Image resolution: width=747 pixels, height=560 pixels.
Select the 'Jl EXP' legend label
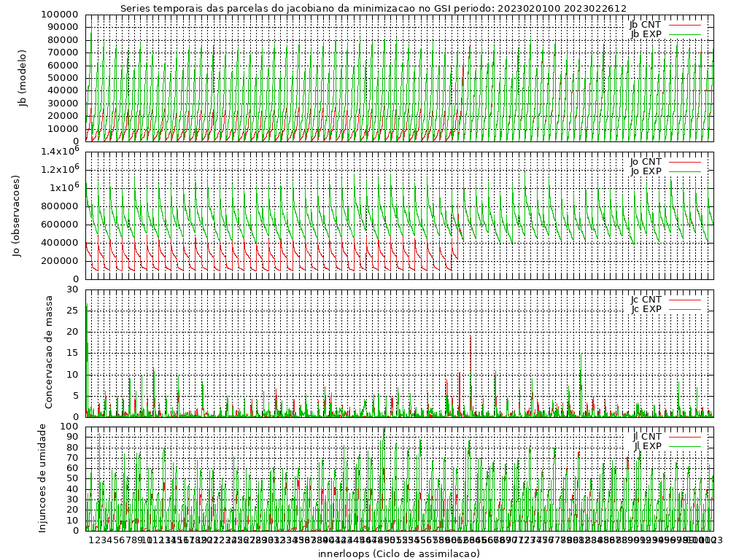tap(646, 446)
